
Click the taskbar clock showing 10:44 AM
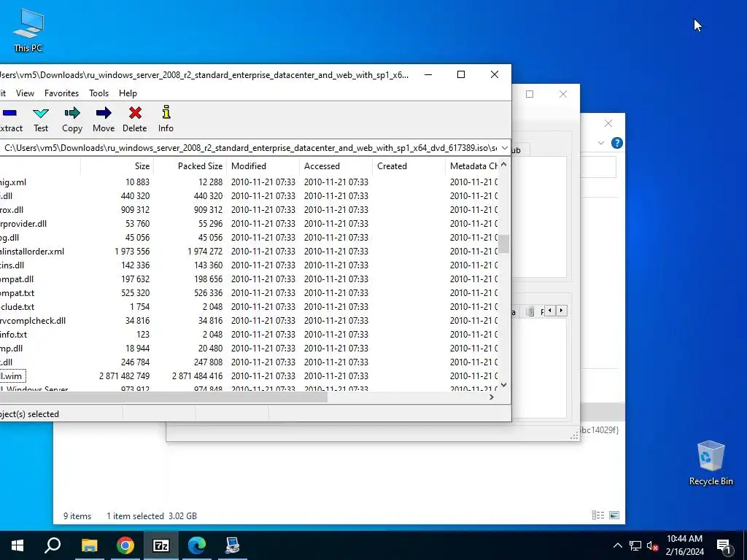pos(684,545)
